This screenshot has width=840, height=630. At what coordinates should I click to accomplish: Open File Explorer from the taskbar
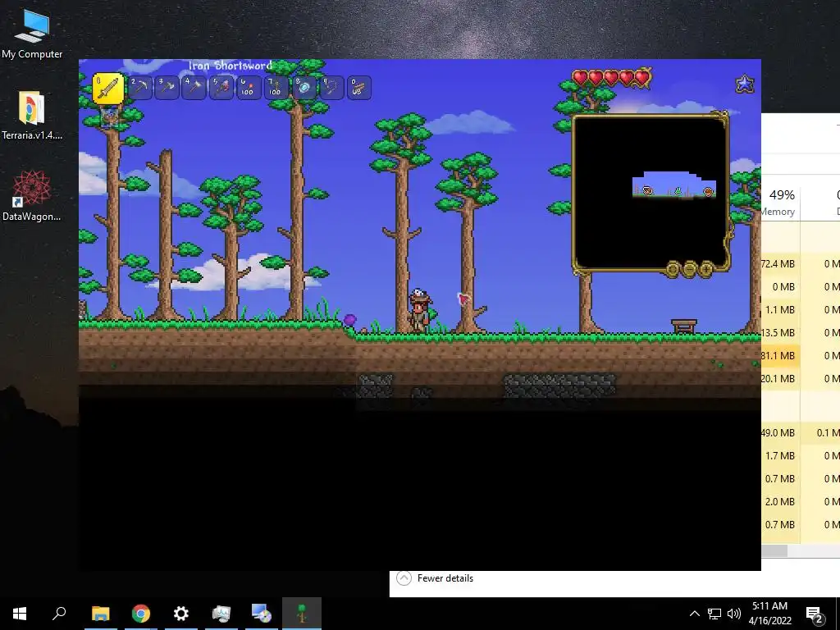[101, 614]
